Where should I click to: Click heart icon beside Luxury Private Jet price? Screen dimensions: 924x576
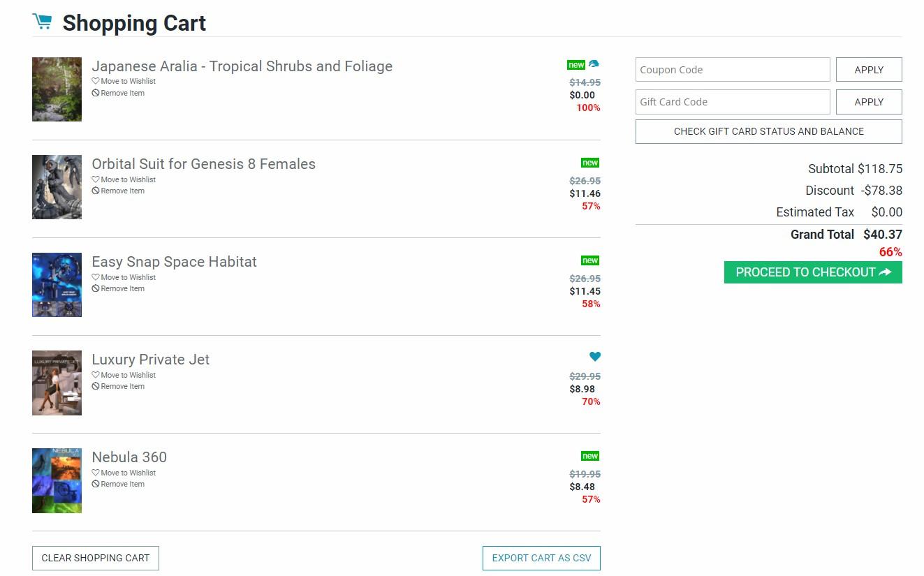(x=594, y=357)
